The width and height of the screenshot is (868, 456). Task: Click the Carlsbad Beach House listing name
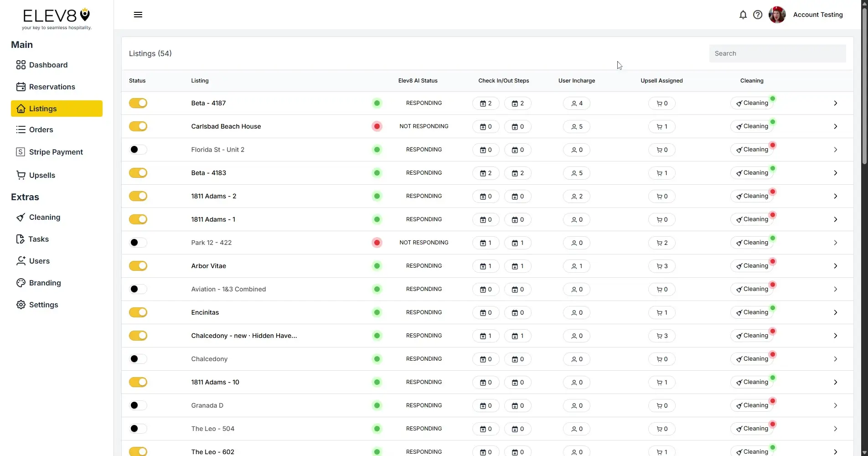pyautogui.click(x=226, y=126)
